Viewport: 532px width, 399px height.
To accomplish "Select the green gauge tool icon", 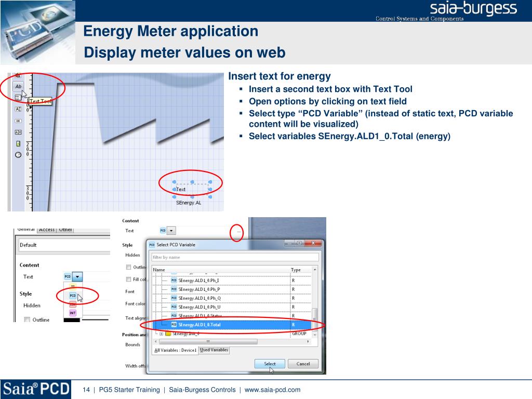I will [18, 143].
